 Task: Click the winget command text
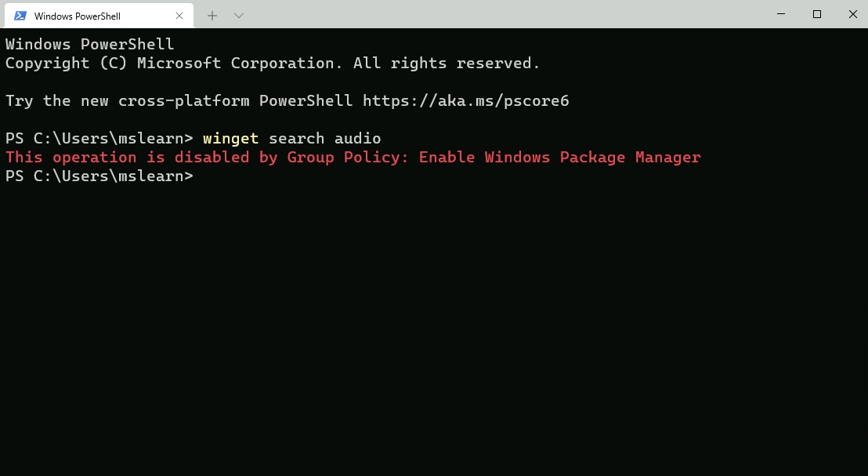pyautogui.click(x=230, y=138)
